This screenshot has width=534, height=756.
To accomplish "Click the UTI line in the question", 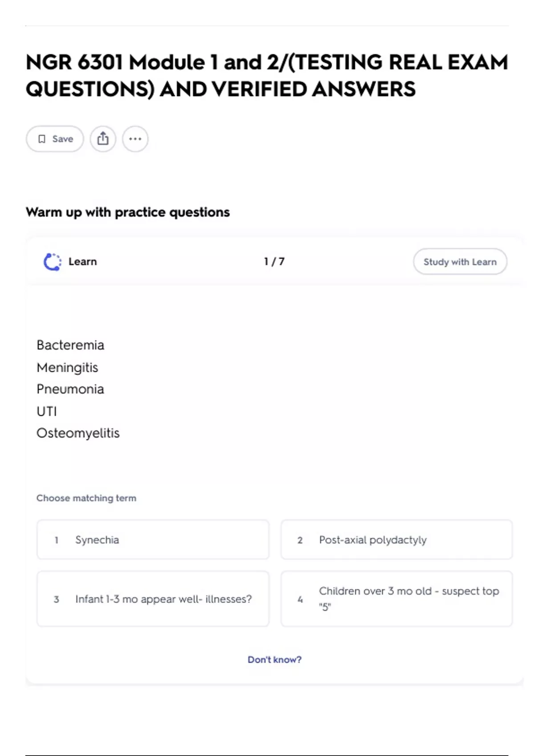I will click(x=47, y=411).
